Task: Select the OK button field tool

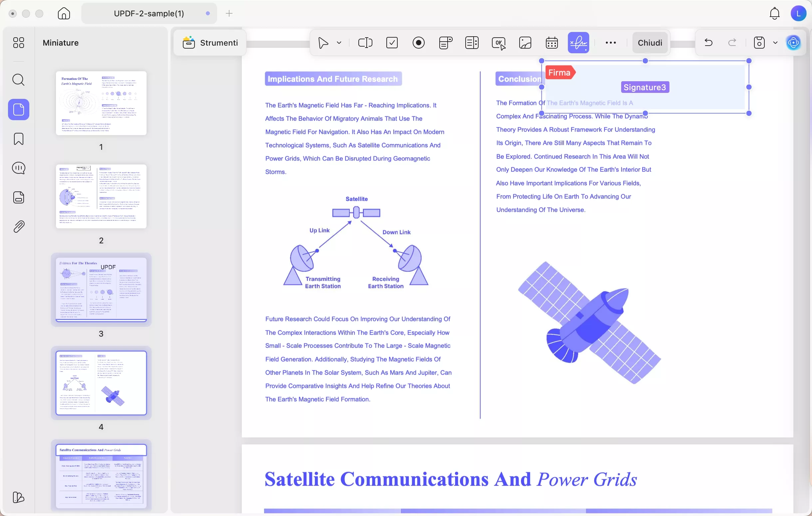Action: coord(498,43)
